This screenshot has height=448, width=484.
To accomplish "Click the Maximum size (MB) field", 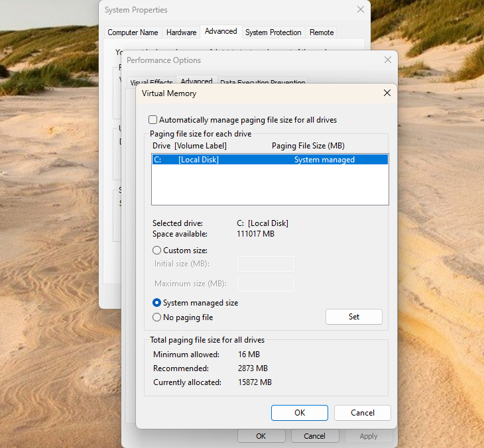I will [x=266, y=284].
